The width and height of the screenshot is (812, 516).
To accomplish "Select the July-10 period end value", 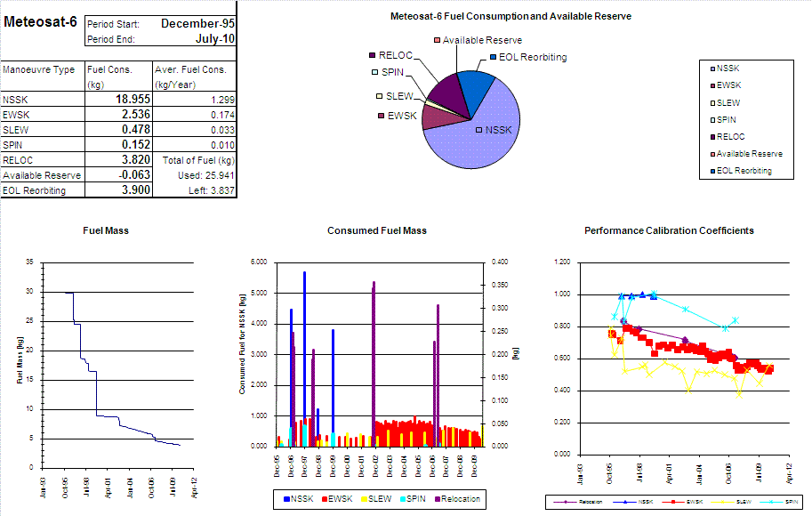I will [215, 39].
